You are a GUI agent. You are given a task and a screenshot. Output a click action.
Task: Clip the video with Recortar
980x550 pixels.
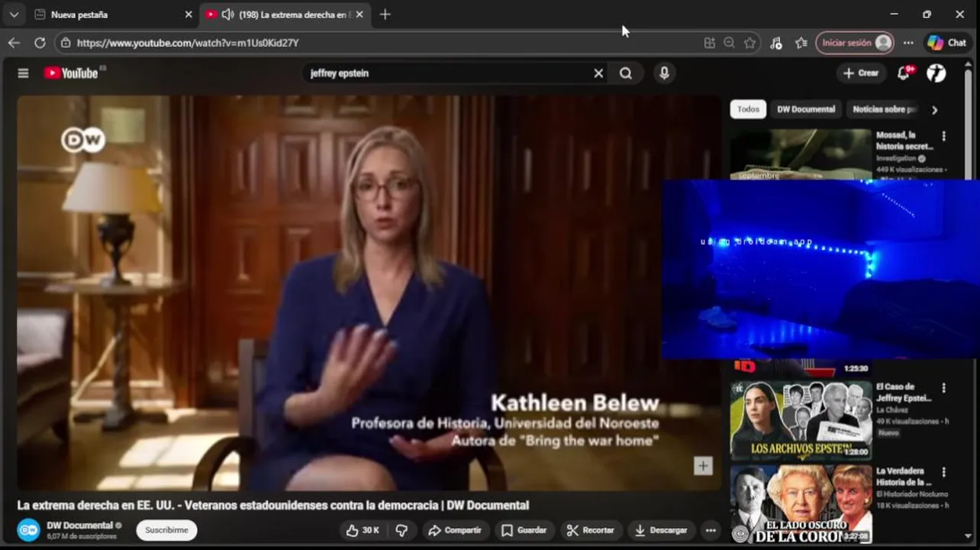[590, 530]
